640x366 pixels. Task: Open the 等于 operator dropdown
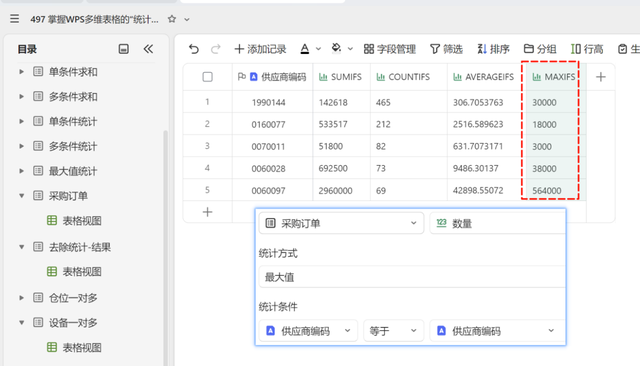pyautogui.click(x=393, y=331)
